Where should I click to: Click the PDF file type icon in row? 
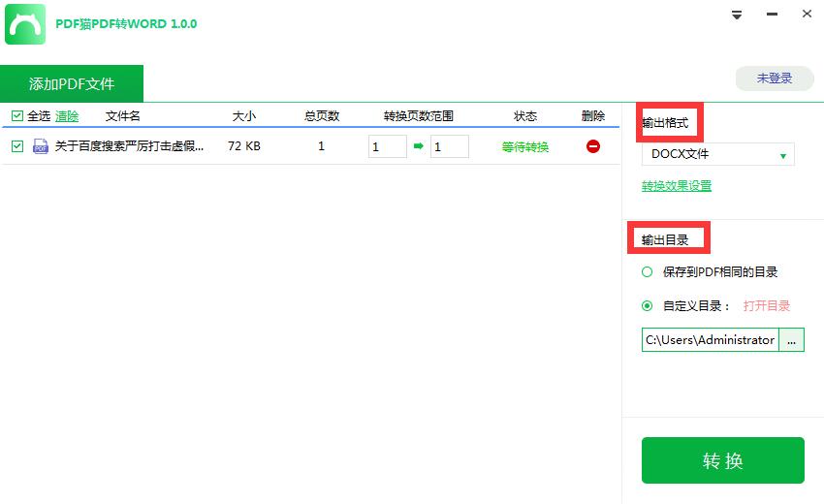[41, 146]
